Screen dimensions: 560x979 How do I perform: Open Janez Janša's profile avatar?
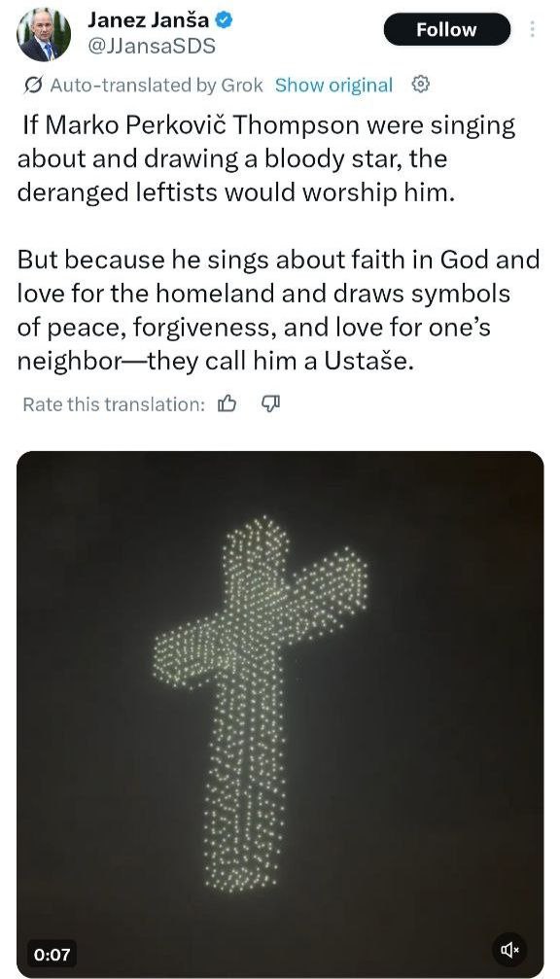tap(43, 34)
